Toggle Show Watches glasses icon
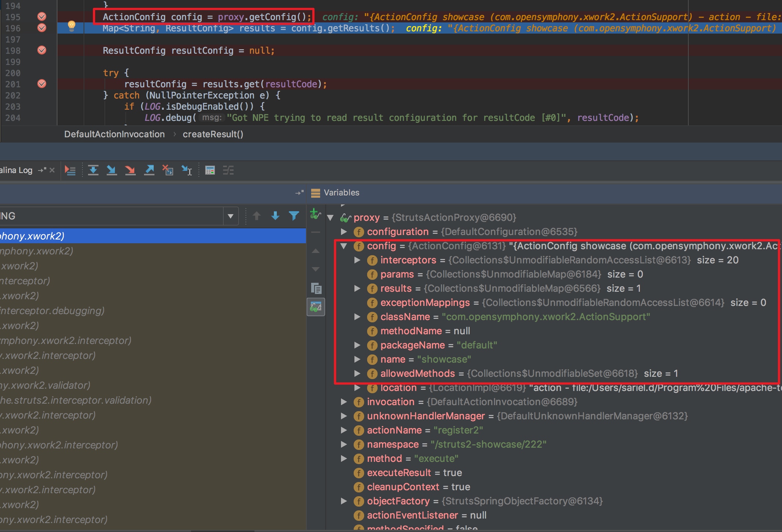 [x=316, y=307]
